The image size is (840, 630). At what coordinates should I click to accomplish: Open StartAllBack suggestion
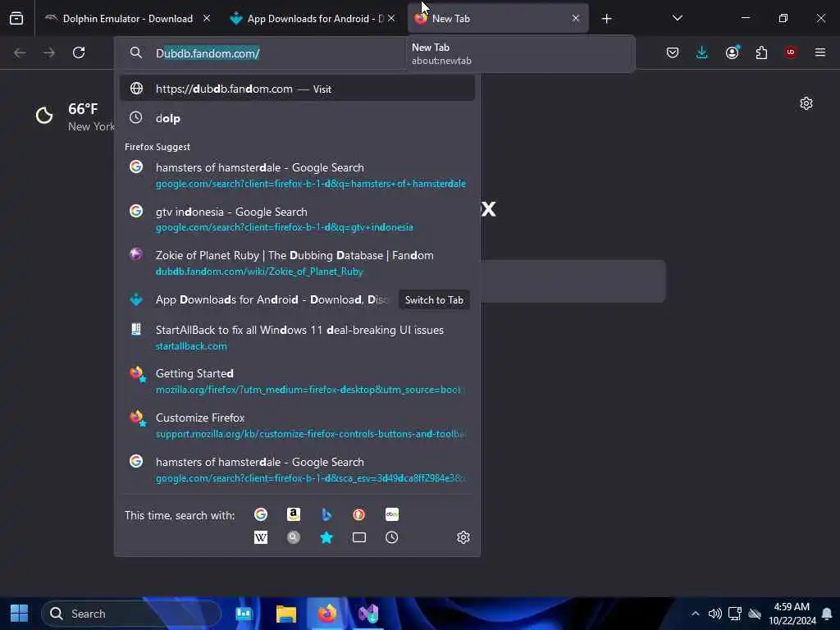(x=297, y=337)
